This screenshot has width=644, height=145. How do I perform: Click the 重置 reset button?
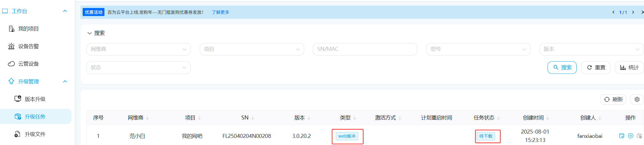point(596,67)
